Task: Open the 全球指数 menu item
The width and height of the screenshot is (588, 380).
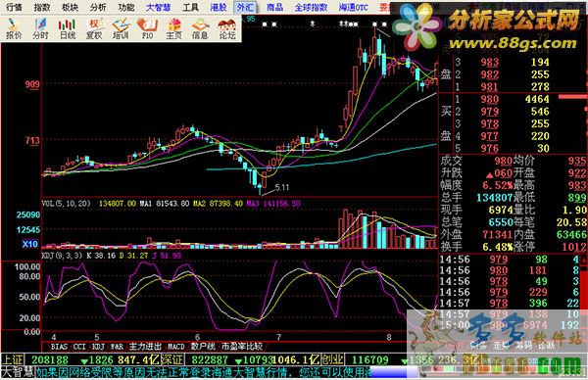Action: (311, 7)
